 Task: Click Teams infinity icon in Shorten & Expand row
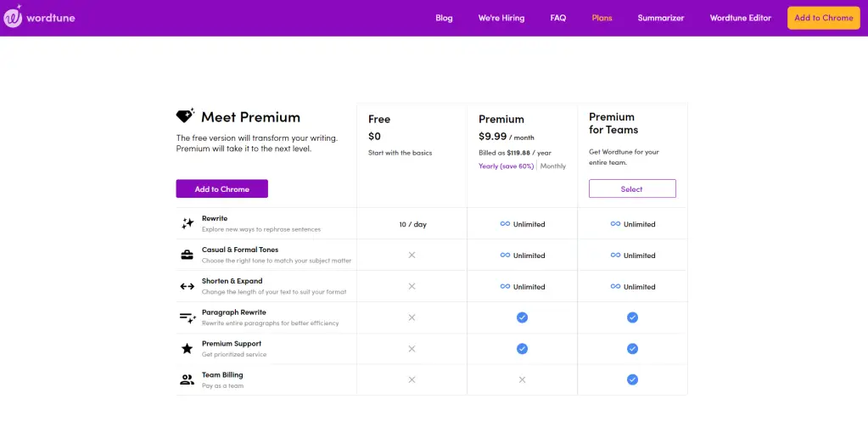[x=615, y=286]
